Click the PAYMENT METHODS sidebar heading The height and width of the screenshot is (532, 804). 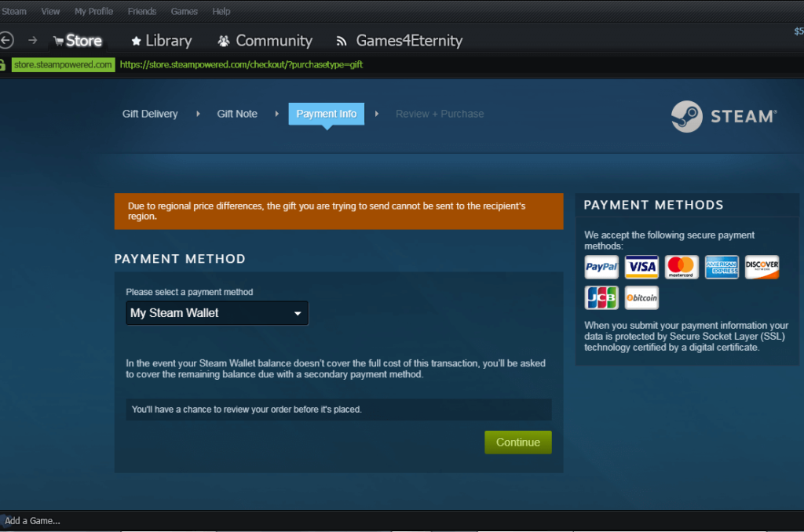(653, 205)
